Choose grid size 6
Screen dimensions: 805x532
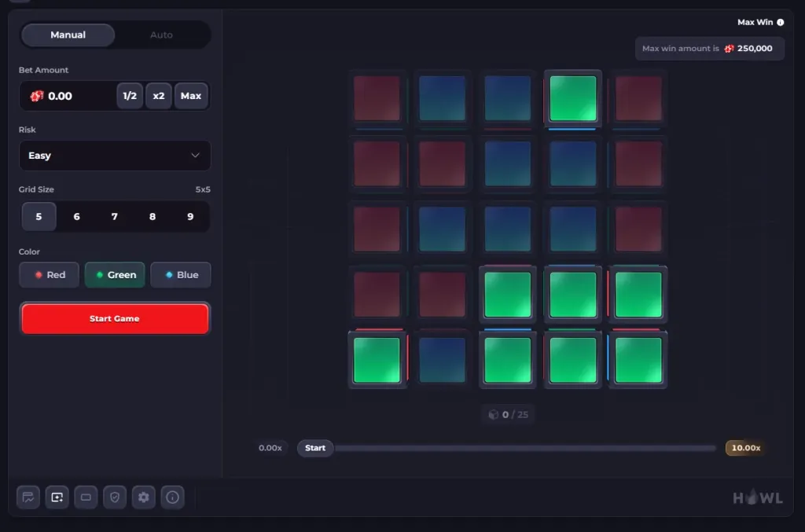[76, 217]
